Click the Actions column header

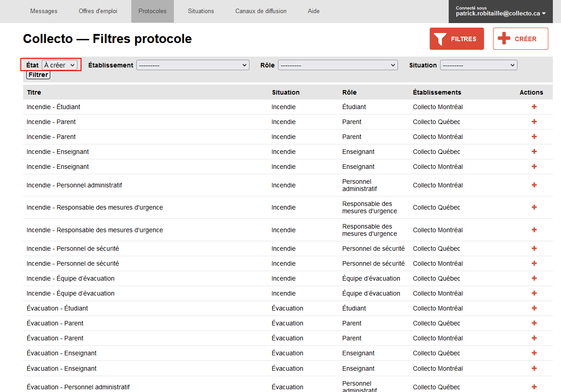531,92
